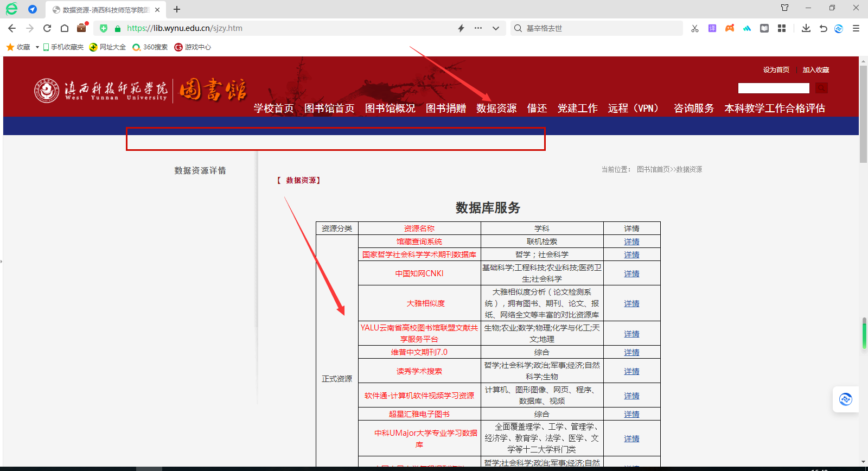Click the scissors screenshot tool icon
Screen dimensions: 868x471
click(x=694, y=28)
